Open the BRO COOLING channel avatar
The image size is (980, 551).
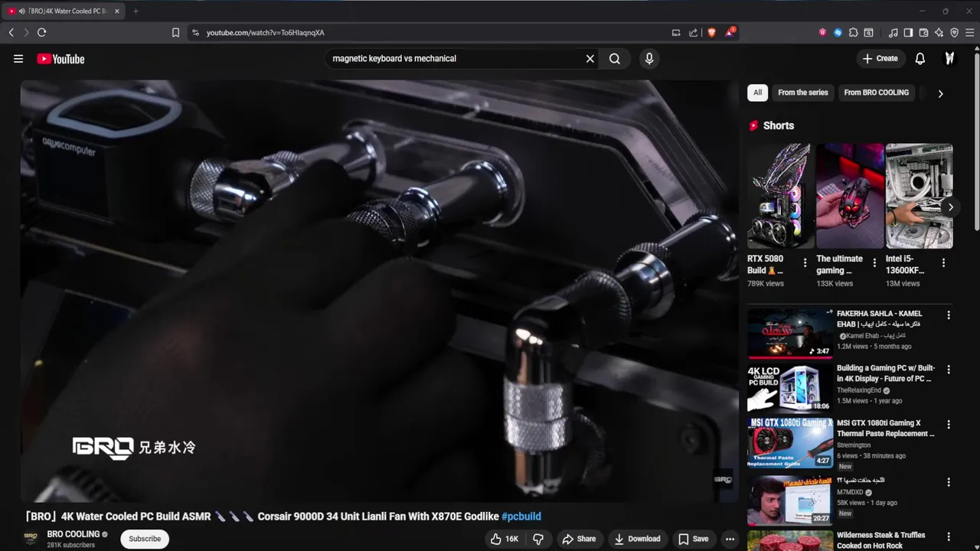pyautogui.click(x=31, y=539)
